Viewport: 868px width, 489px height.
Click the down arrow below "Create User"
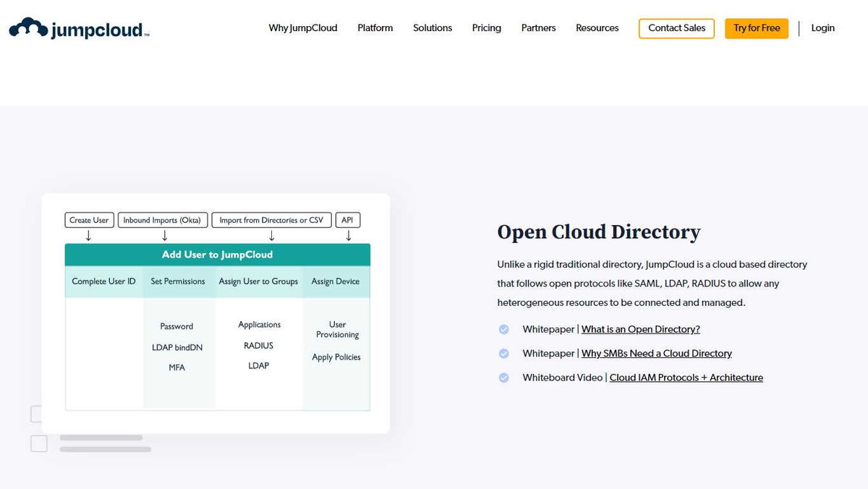89,235
